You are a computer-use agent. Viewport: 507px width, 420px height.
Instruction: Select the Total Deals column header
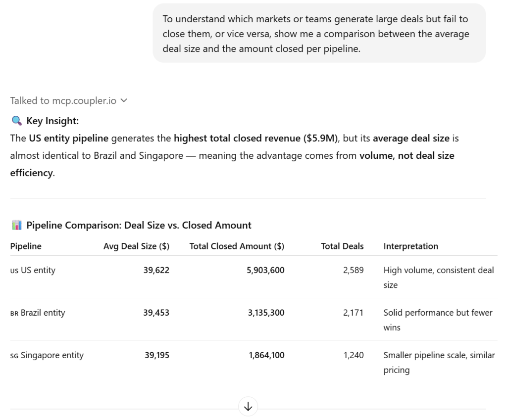click(x=342, y=246)
